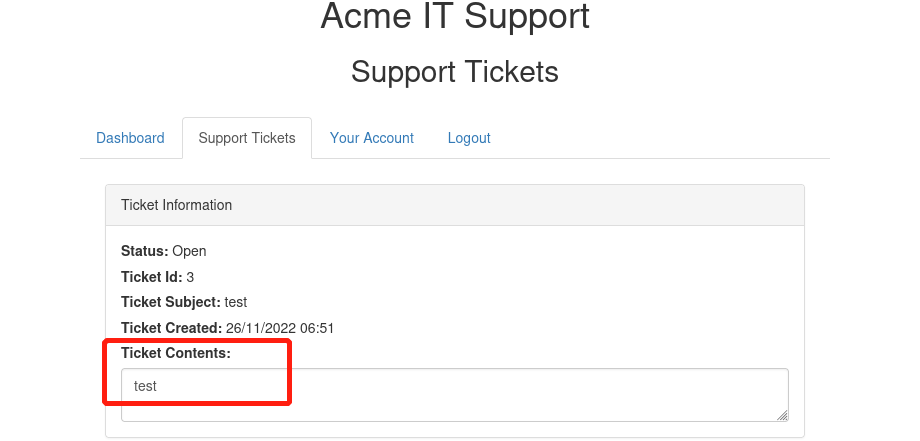Click the Acme IT Support title
This screenshot has width=920, height=441.
455,17
